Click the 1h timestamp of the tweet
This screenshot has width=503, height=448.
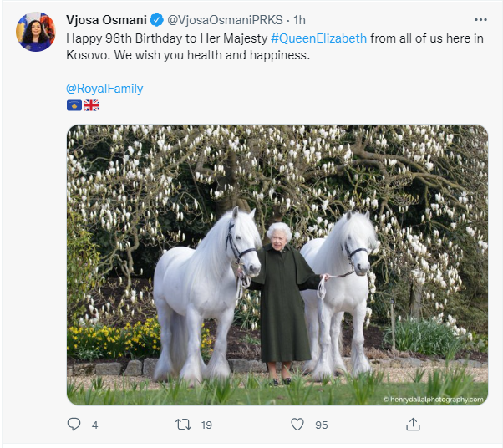300,19
